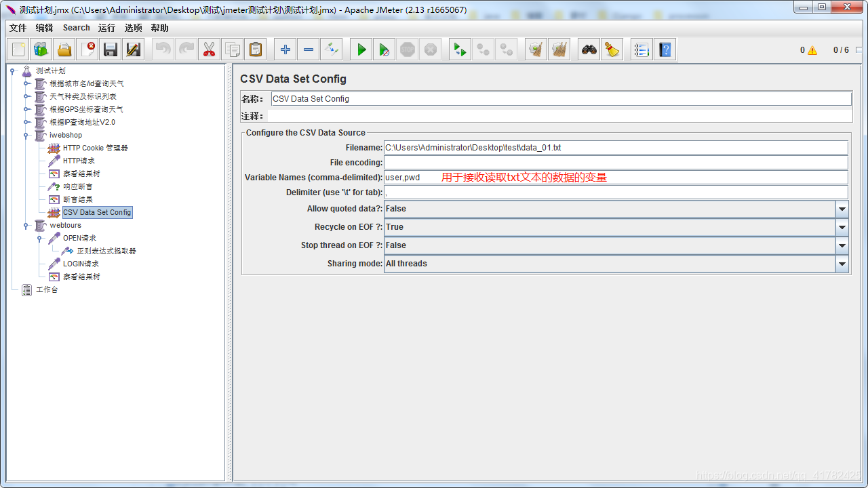
Task: Collapse the 测试计划 root node
Action: [12, 70]
